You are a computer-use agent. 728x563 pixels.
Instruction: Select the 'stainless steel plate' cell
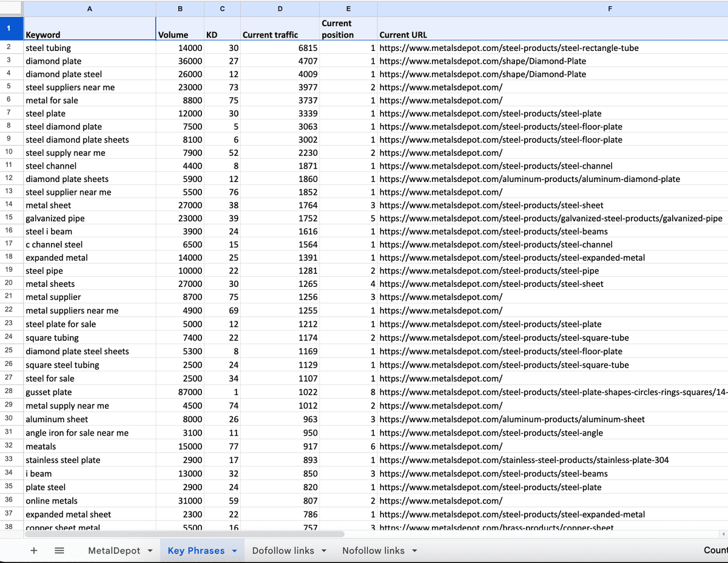coord(90,460)
